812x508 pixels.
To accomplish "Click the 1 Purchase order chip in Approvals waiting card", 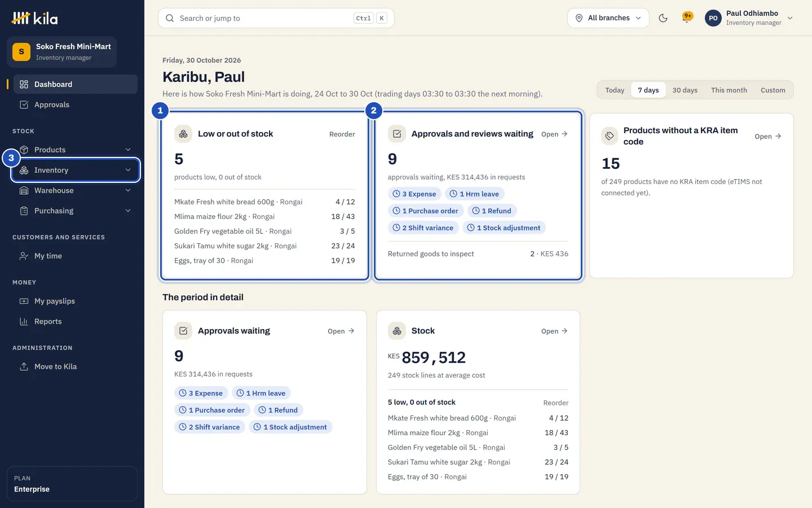I will (x=212, y=410).
